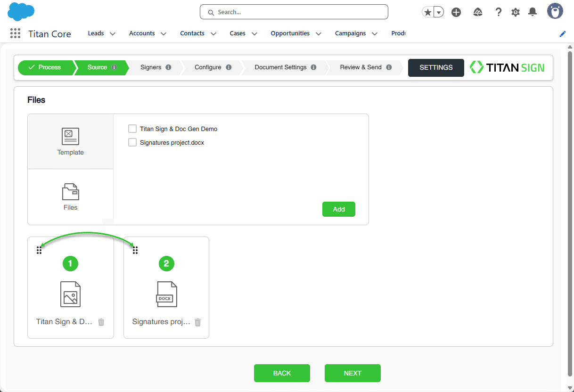This screenshot has height=392, width=574.
Task: Click the green Add button
Action: [x=338, y=209]
